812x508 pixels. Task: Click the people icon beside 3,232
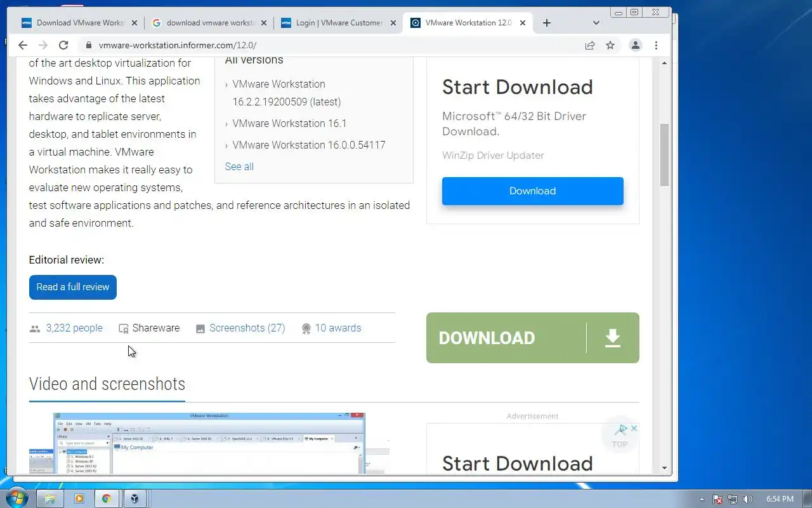tap(35, 329)
